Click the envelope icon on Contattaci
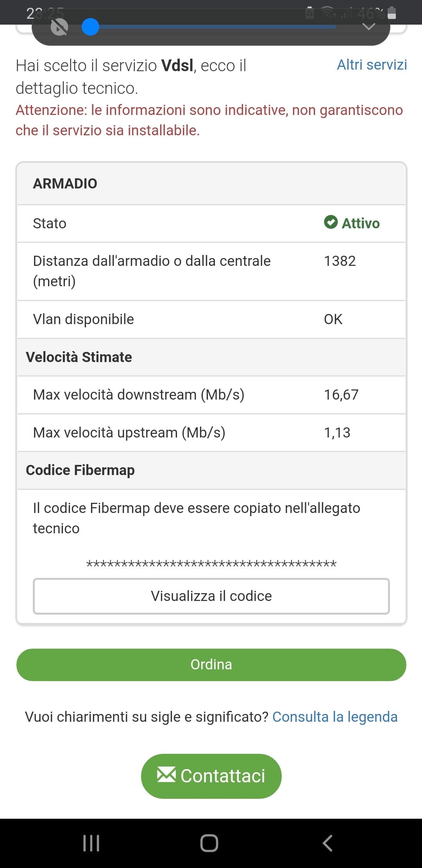 coord(166,775)
